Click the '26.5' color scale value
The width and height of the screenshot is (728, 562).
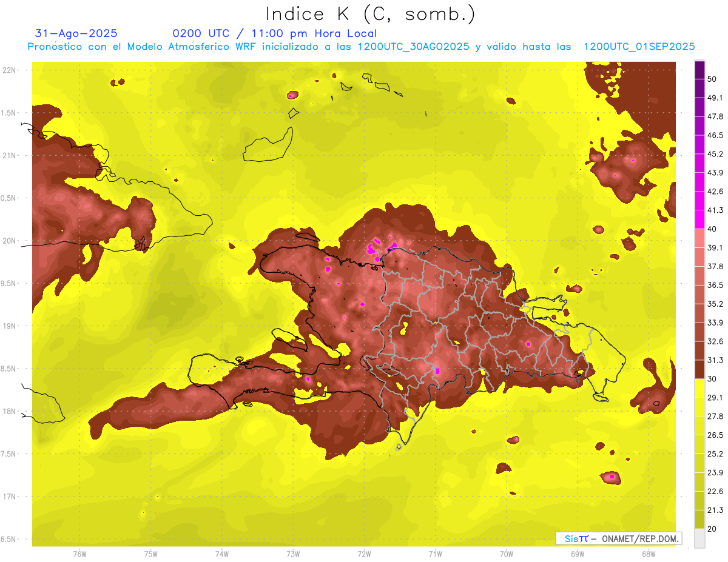715,435
